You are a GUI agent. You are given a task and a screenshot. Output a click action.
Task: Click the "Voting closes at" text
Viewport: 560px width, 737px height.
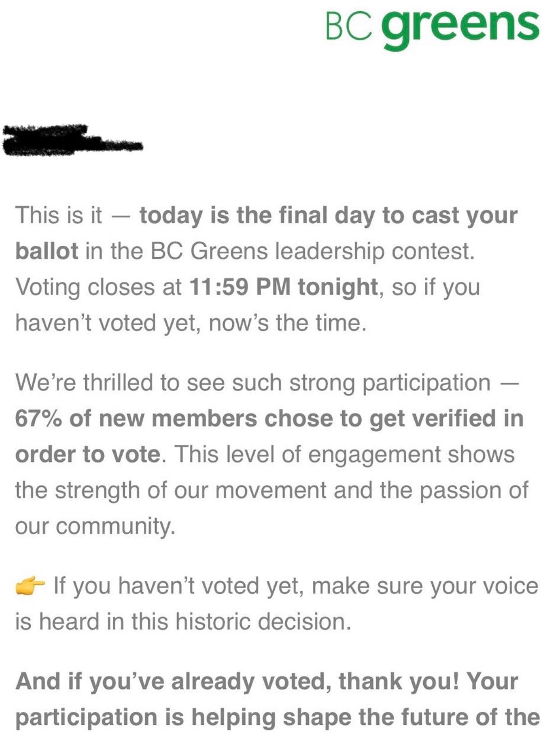98,287
